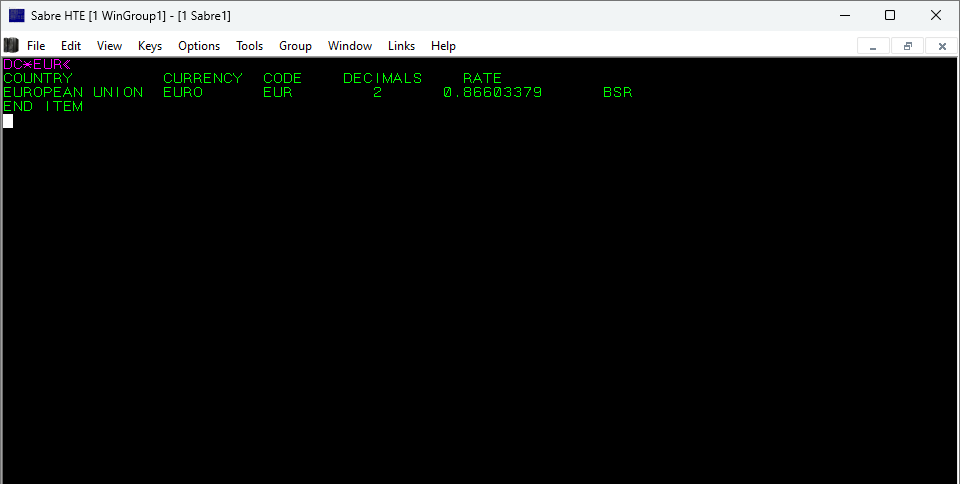Open the Help menu
The width and height of the screenshot is (960, 484).
pyautogui.click(x=443, y=46)
